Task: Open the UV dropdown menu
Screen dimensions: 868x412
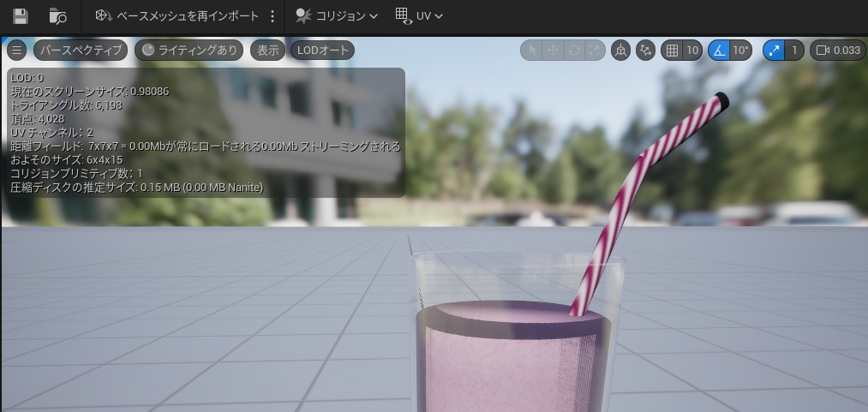Action: [419, 16]
